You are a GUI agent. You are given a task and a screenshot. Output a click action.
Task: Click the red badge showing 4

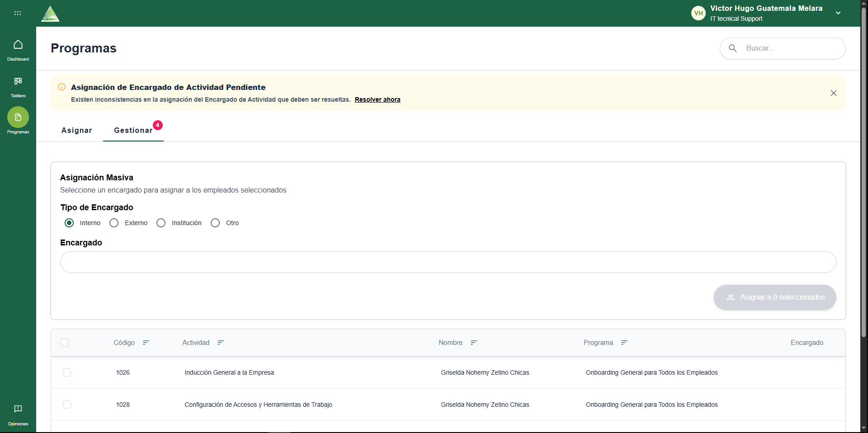point(158,125)
